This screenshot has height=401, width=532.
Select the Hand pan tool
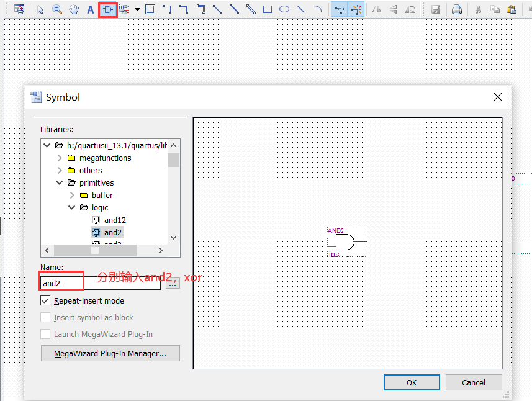point(74,9)
